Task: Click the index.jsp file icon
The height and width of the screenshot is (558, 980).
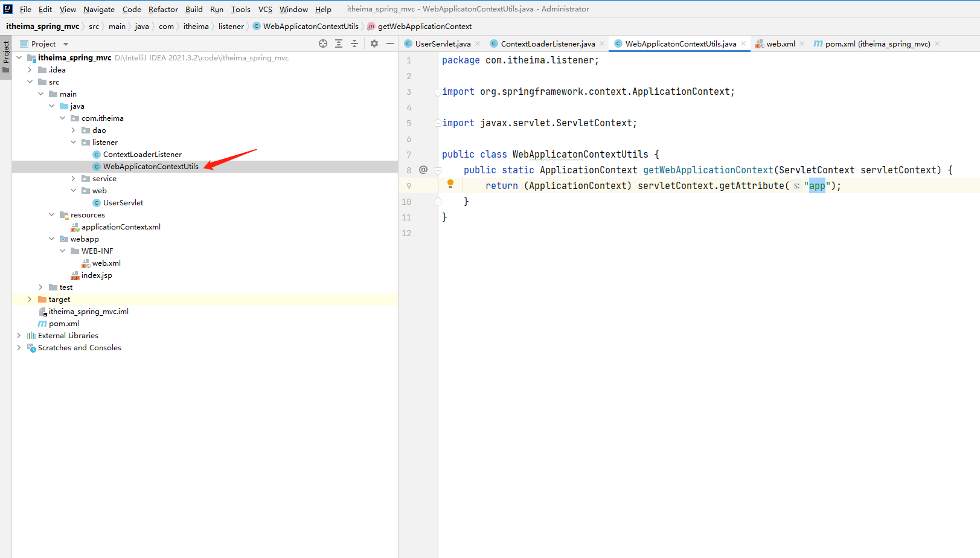Action: coord(75,275)
